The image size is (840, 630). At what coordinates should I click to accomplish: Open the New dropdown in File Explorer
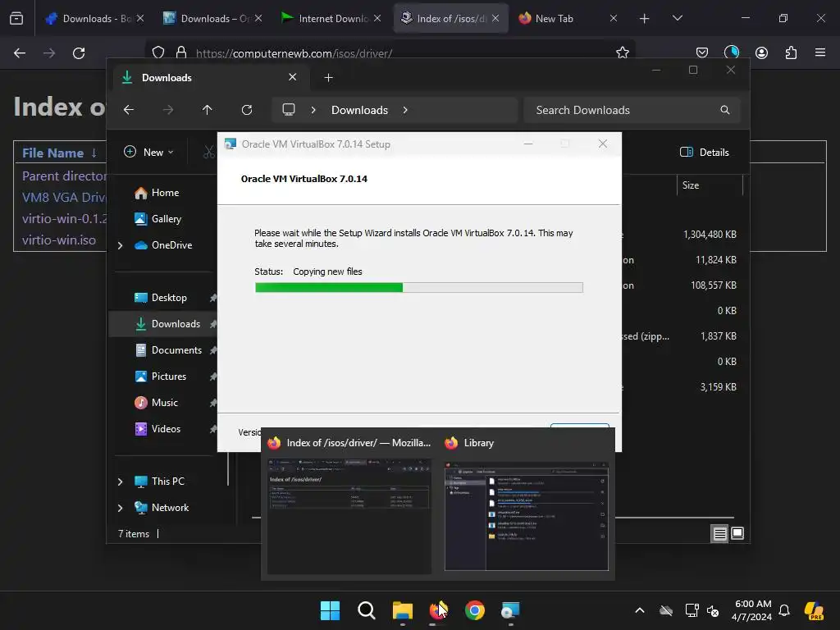pos(149,152)
